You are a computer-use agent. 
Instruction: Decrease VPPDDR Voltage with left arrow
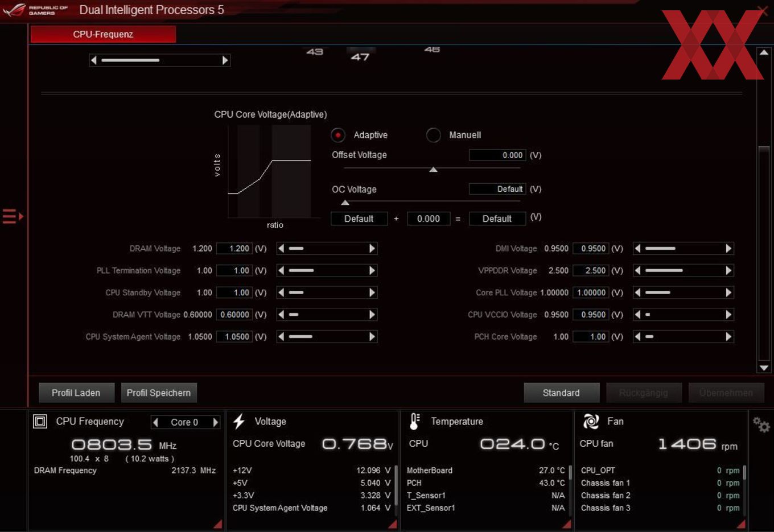[x=637, y=271]
